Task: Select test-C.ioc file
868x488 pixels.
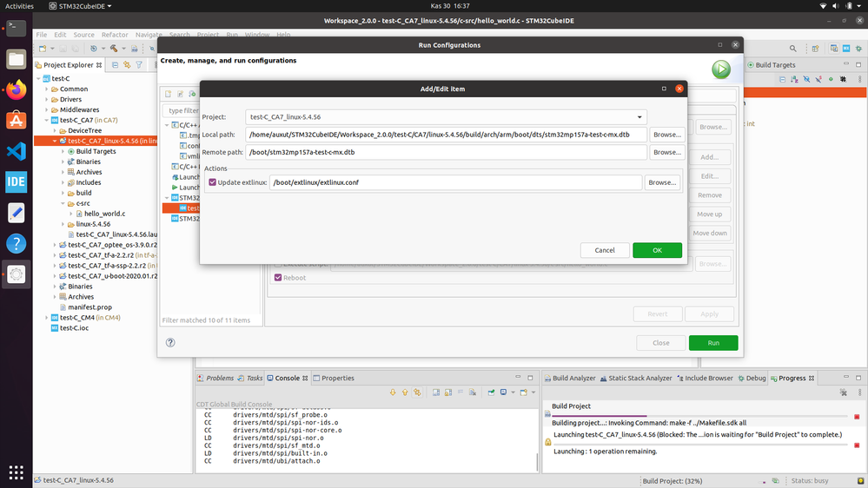Action: tap(74, 328)
